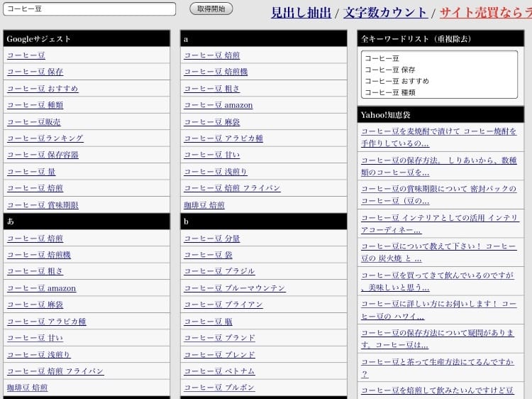532x399 pixels.
Task: Open コーヒー豆 アラビカ種 under the a heading
Action: click(x=223, y=138)
